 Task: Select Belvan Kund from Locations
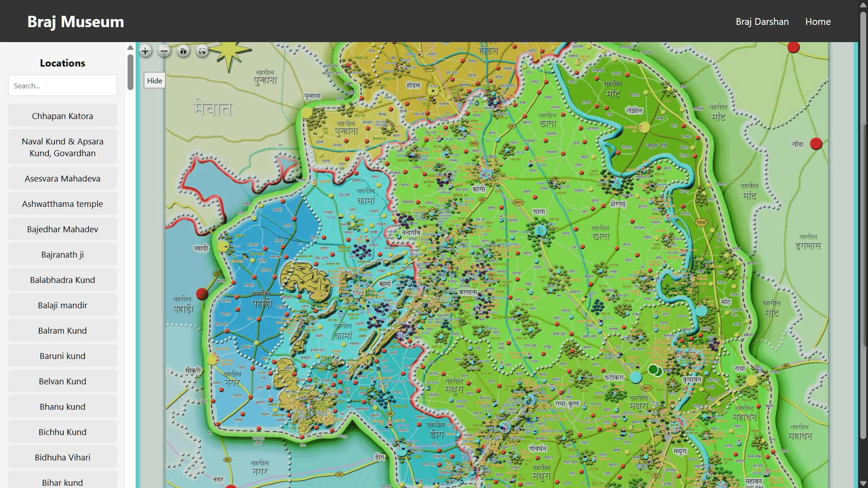pos(62,381)
